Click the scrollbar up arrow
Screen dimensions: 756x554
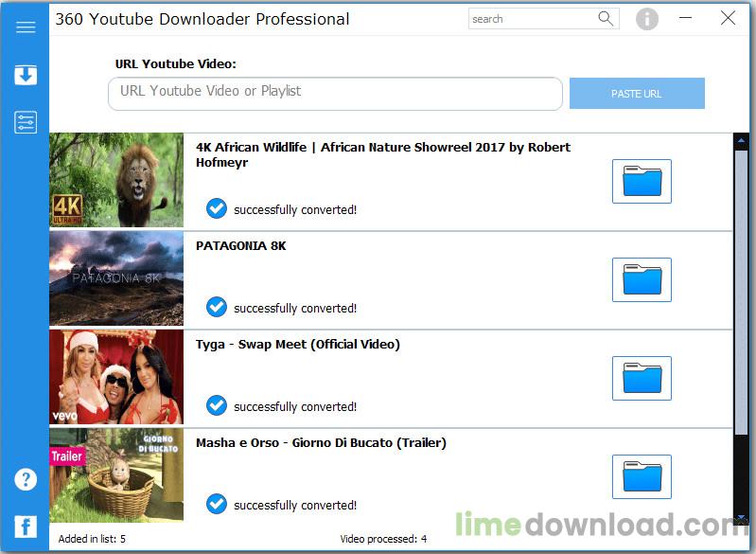click(741, 142)
